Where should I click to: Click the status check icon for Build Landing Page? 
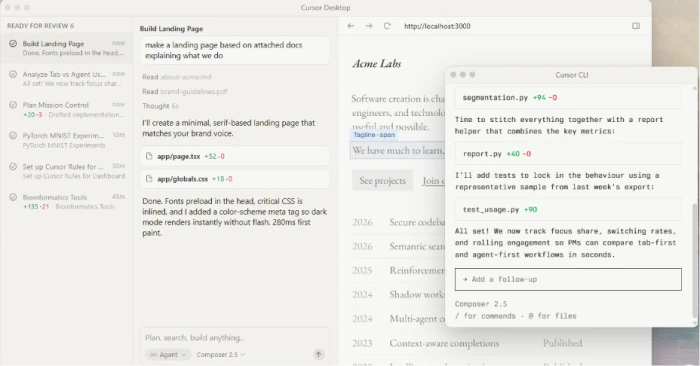pos(13,43)
